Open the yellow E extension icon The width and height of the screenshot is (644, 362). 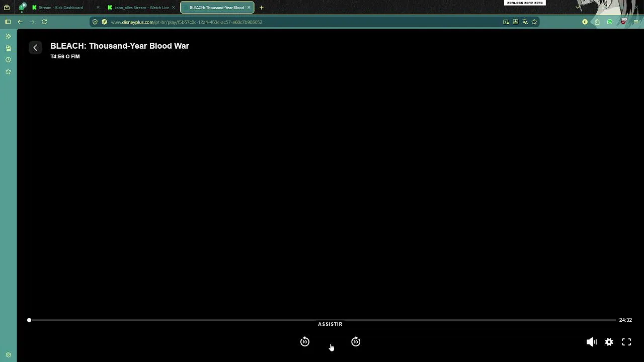pyautogui.click(x=585, y=22)
